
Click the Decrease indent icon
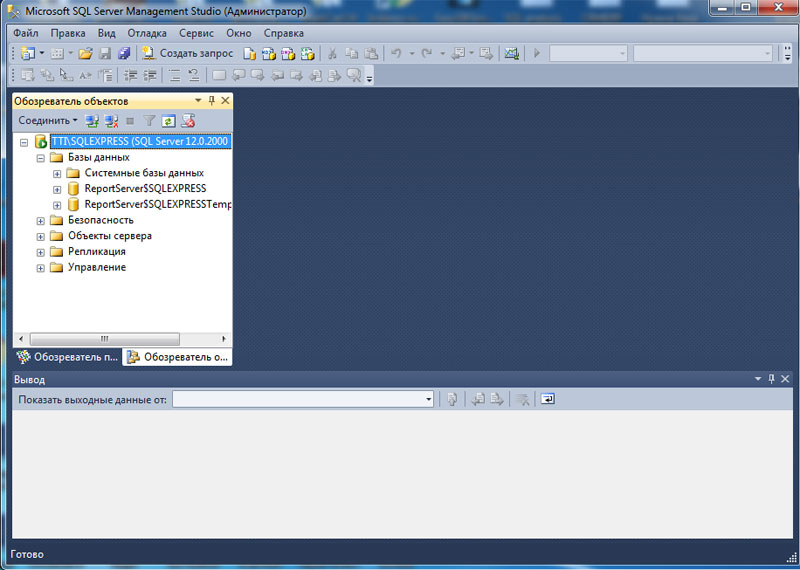pyautogui.click(x=131, y=76)
